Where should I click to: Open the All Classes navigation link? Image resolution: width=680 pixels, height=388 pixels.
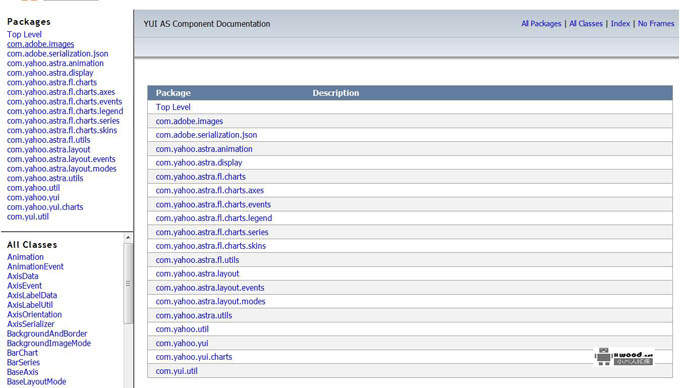click(585, 24)
